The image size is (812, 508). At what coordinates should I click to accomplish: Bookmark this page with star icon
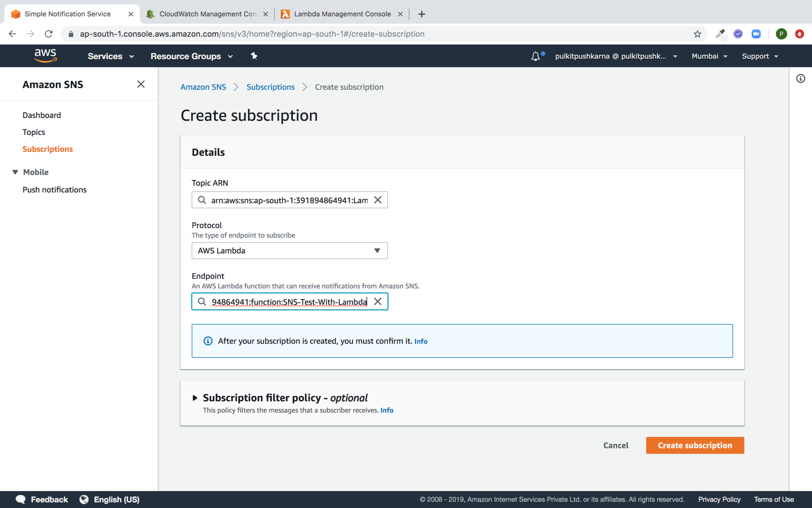697,34
